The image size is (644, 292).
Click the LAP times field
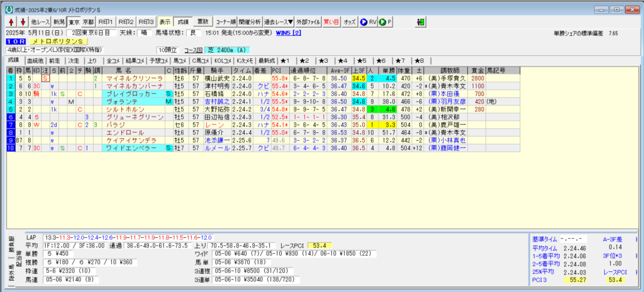pyautogui.click(x=128, y=237)
